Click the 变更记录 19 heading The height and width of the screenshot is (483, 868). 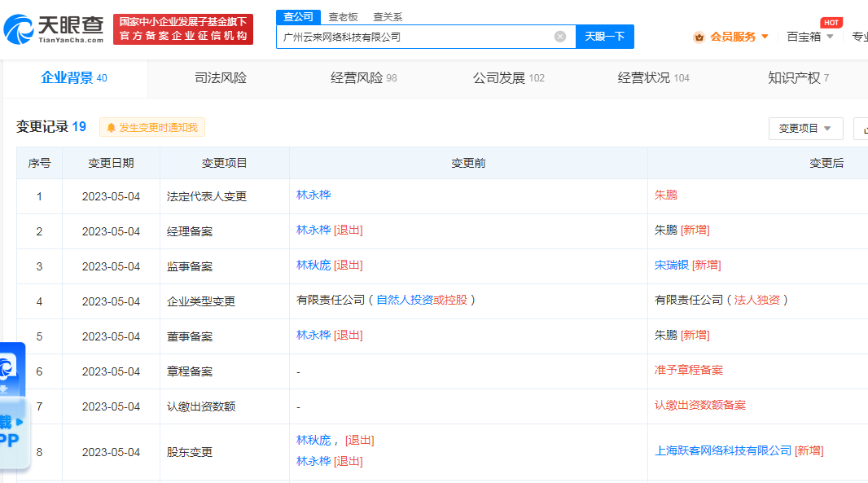click(51, 127)
